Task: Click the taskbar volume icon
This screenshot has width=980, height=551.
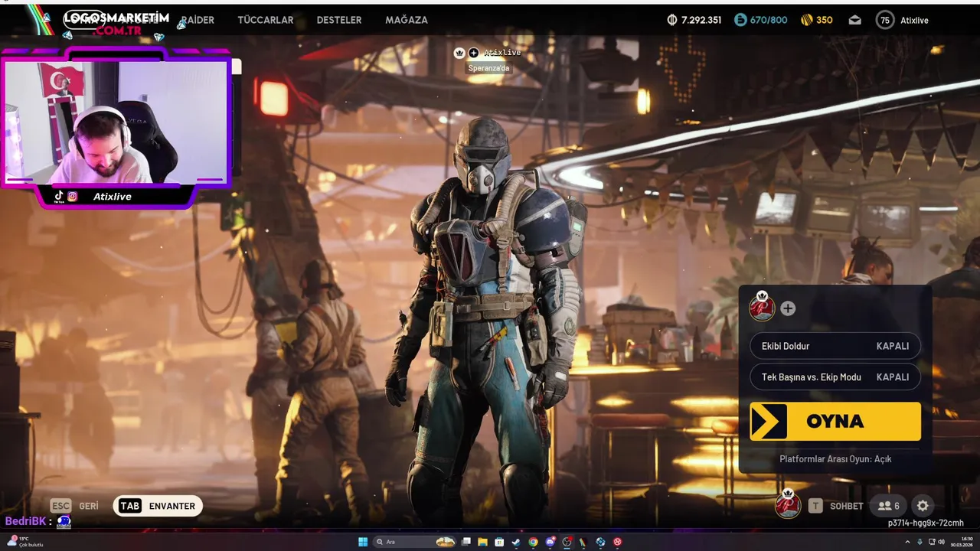Action: tap(941, 542)
